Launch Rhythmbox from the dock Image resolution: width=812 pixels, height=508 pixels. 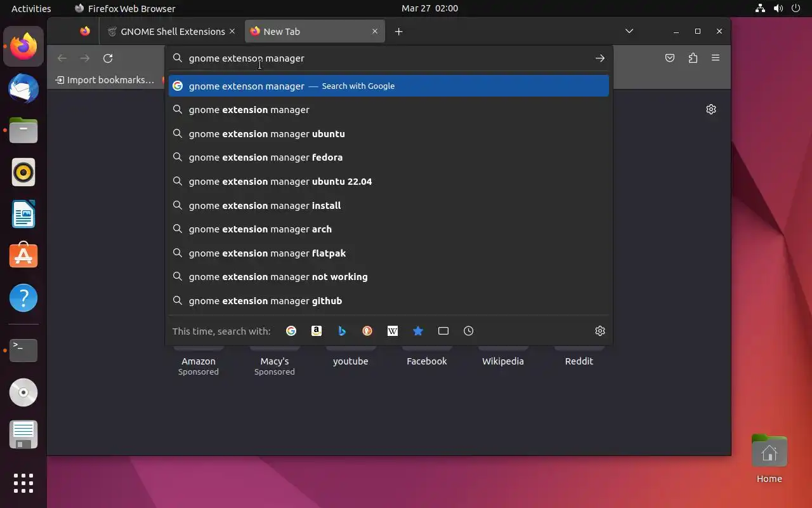(x=23, y=172)
